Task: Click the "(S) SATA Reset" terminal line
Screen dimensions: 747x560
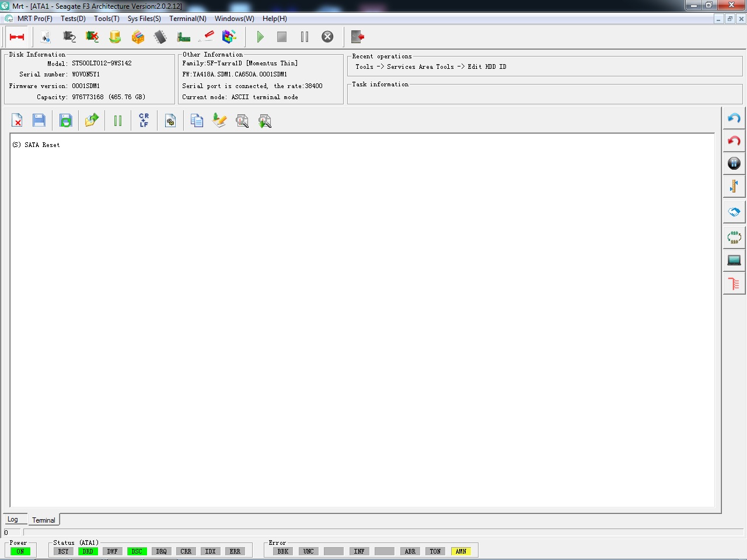Action: pyautogui.click(x=36, y=145)
